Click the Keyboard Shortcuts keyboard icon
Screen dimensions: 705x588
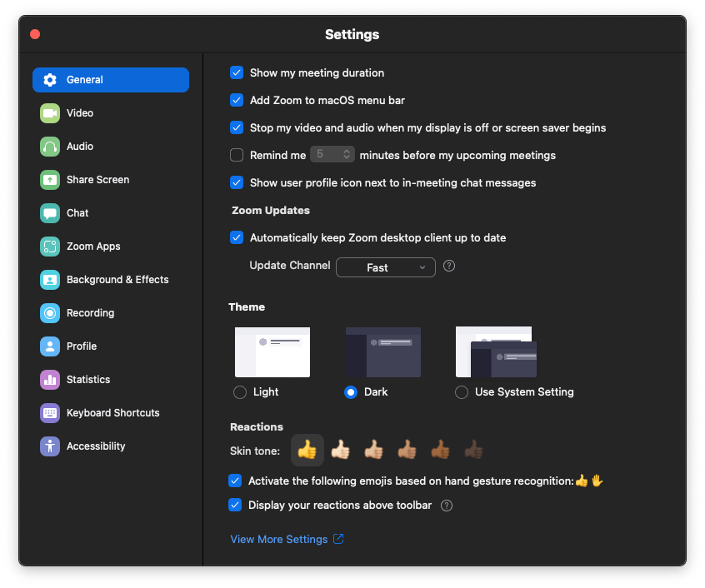50,413
